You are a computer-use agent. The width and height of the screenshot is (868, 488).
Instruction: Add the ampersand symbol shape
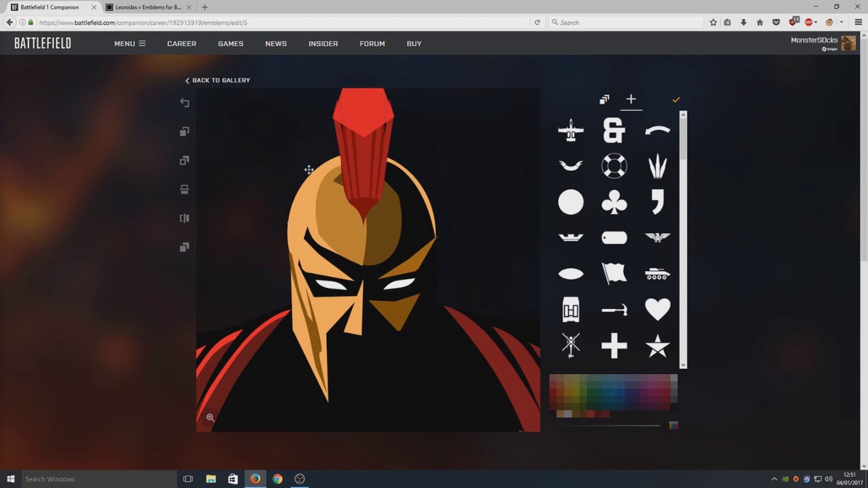point(614,129)
